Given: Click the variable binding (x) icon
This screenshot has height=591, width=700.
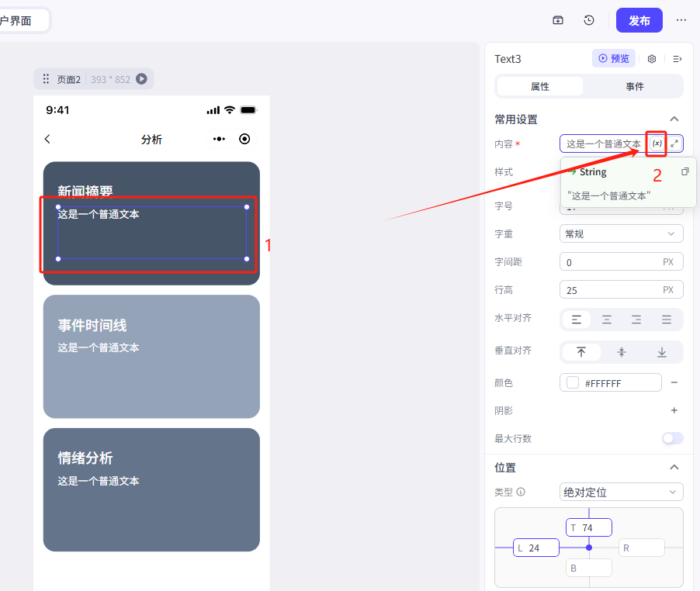Looking at the screenshot, I should [657, 143].
